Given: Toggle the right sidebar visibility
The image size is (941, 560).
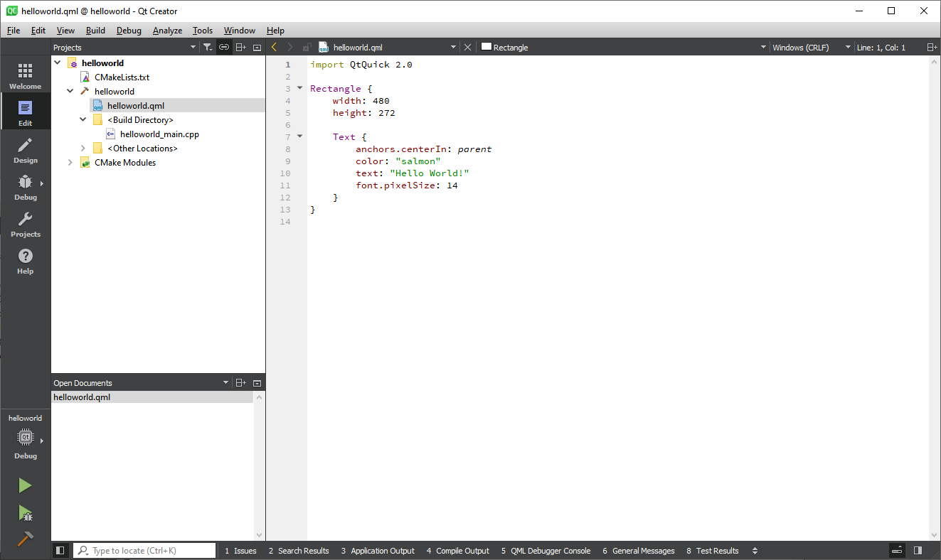Looking at the screenshot, I should pos(918,551).
